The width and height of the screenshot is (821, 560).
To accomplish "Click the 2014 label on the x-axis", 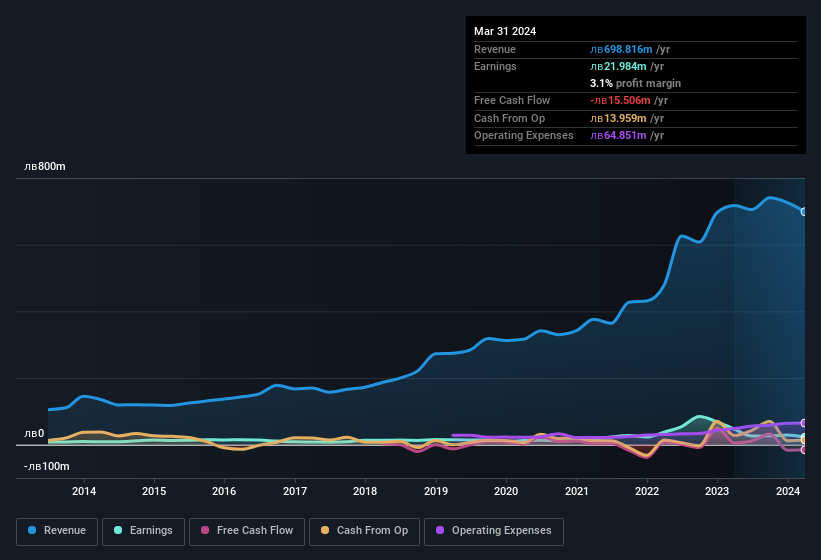I will 84,491.
